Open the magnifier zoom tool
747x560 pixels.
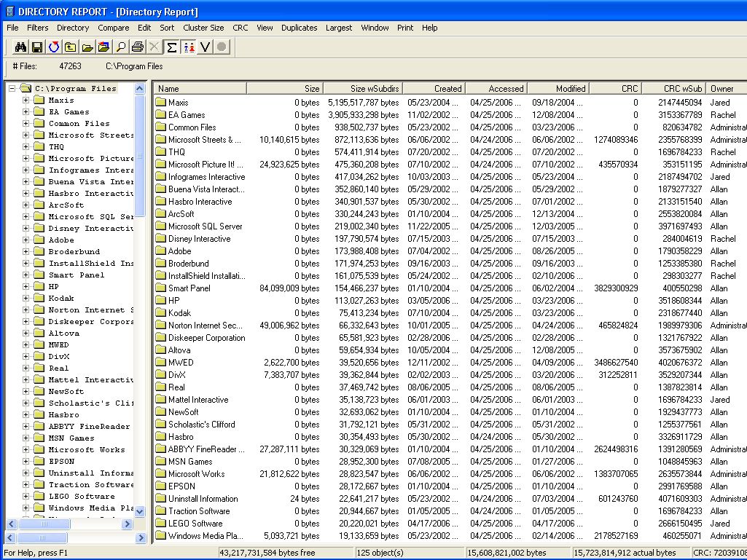click(x=121, y=47)
